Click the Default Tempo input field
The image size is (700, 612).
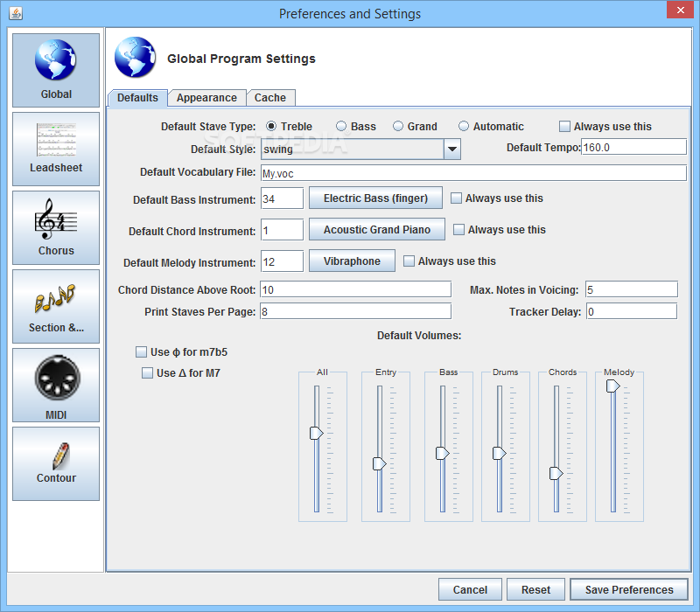click(x=633, y=148)
